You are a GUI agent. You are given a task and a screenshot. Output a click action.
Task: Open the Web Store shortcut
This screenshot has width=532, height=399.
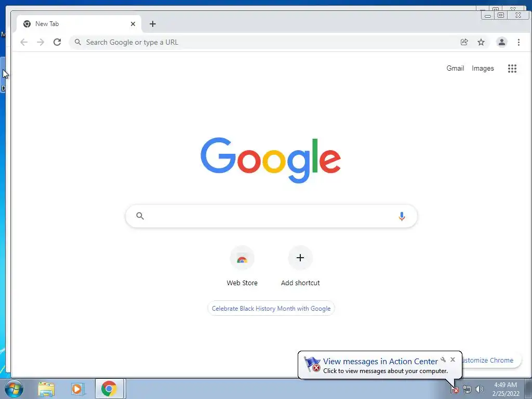pos(242,267)
